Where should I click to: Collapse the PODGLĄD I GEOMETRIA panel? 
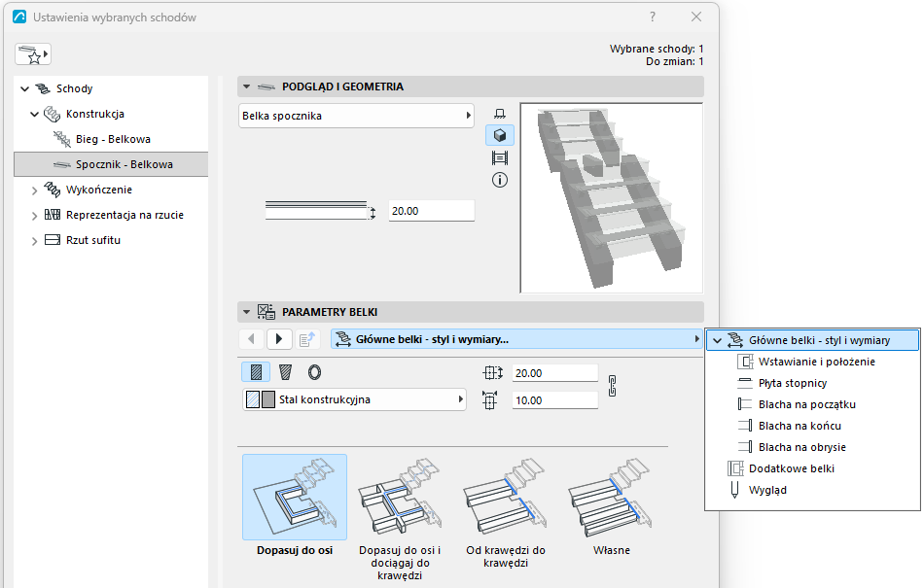[x=246, y=86]
